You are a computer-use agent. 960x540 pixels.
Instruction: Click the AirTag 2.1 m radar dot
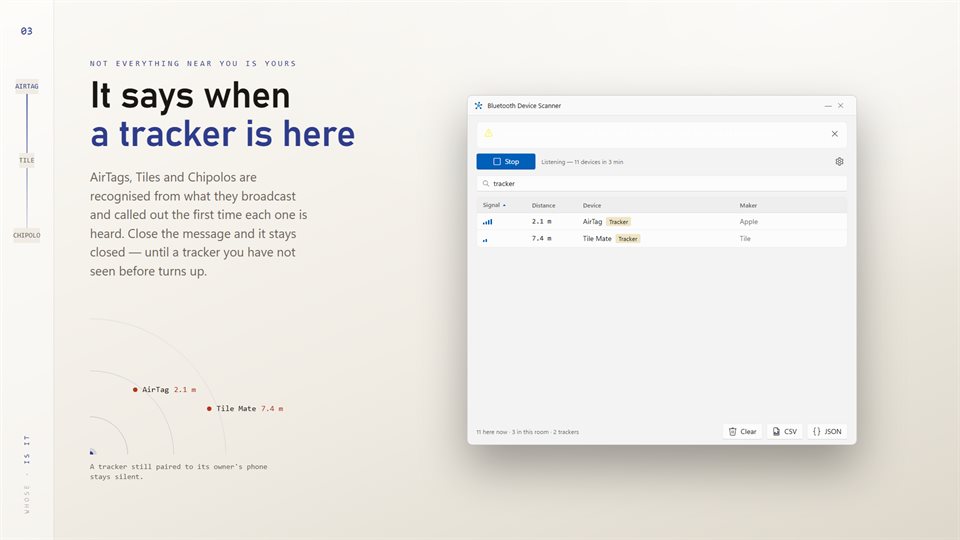(x=135, y=389)
